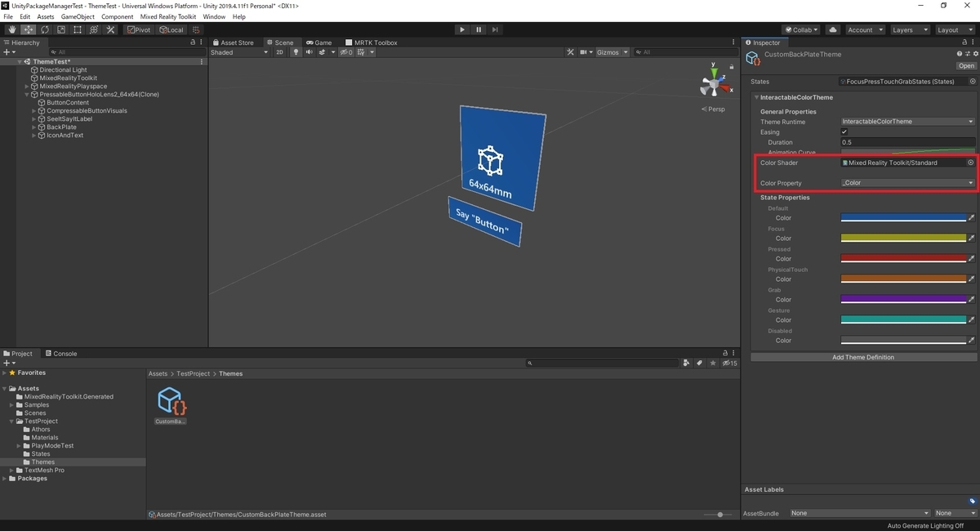Toggle hidden packages visibility count in Project
Viewport: 980px width, 531px height.
[729, 363]
